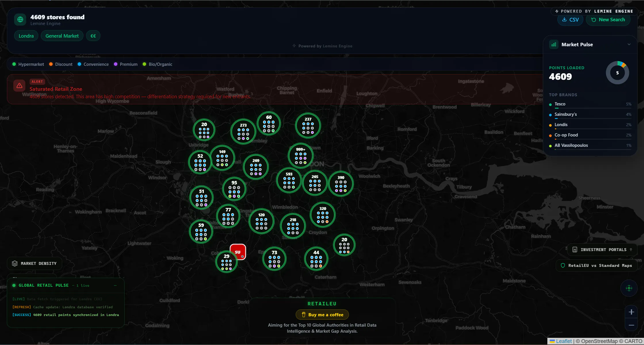Screen dimensions: 644x345
Task: Click the POINTS LOADED 4609 value
Action: [560, 77]
